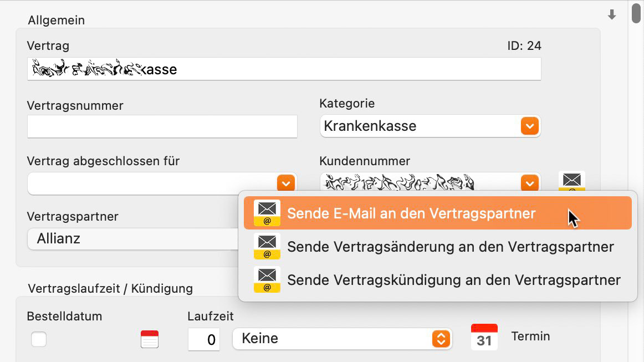This screenshot has width=644, height=362.
Task: Click the Laufzeit number field showing 0
Action: pos(203,339)
